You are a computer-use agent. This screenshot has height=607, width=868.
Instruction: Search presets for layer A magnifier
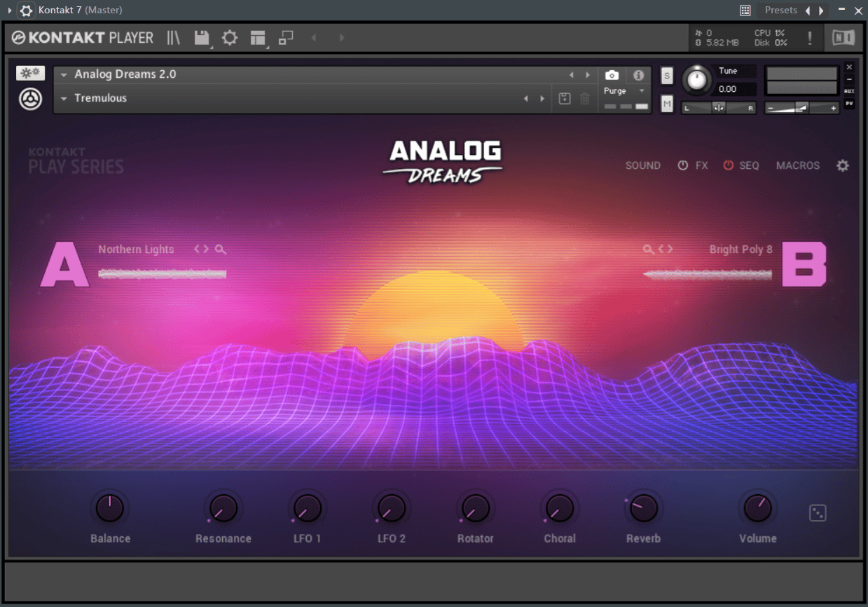click(x=220, y=249)
